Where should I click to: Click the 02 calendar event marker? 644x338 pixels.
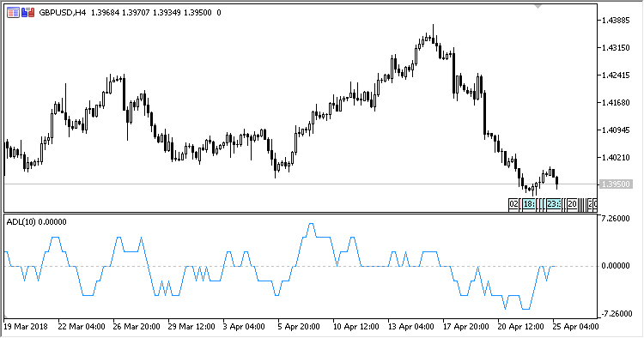513,204
